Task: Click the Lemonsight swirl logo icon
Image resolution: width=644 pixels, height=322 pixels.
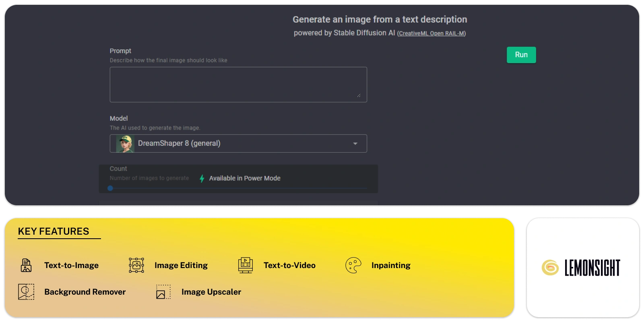Action: [550, 268]
